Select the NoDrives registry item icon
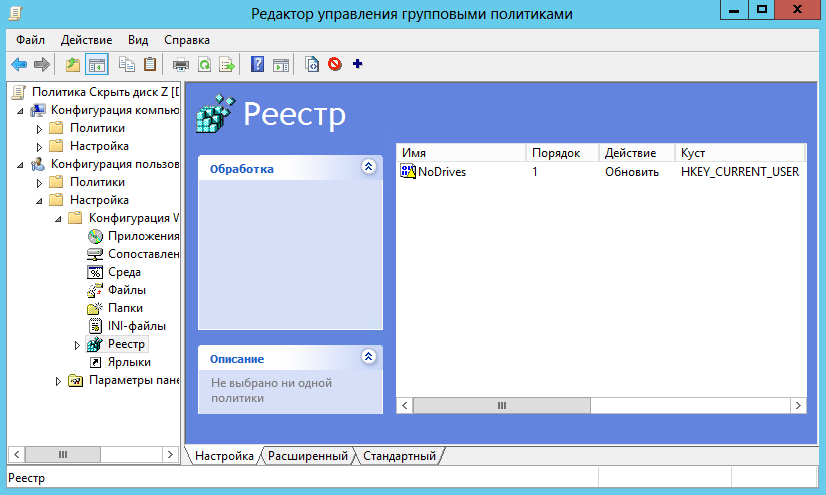Screen dimensions: 826x495 tap(408, 172)
